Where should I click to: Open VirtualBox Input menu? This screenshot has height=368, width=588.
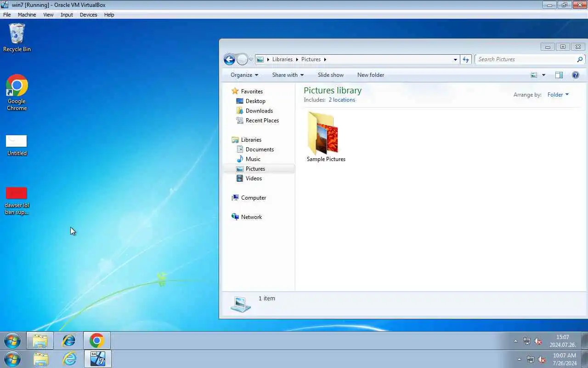click(x=67, y=15)
